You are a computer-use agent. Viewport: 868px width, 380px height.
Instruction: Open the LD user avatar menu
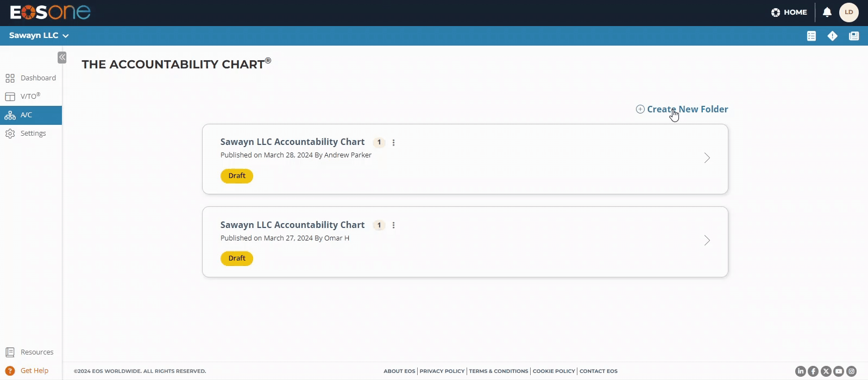click(849, 12)
